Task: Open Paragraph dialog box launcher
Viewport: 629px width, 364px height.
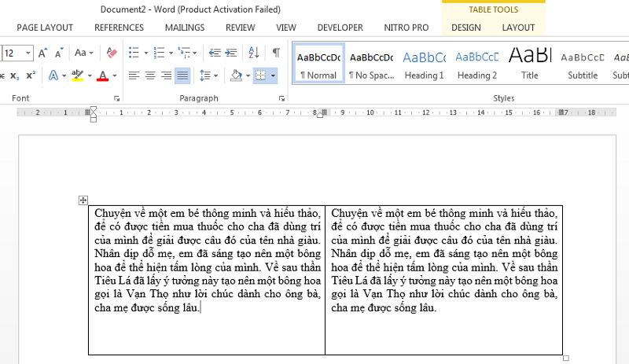Action: [x=281, y=98]
